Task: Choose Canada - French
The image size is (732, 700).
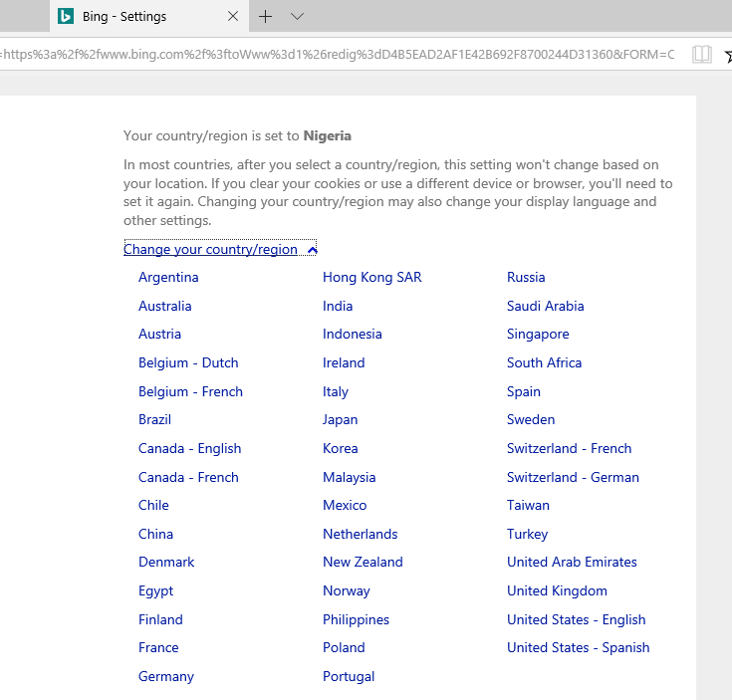Action: [188, 478]
